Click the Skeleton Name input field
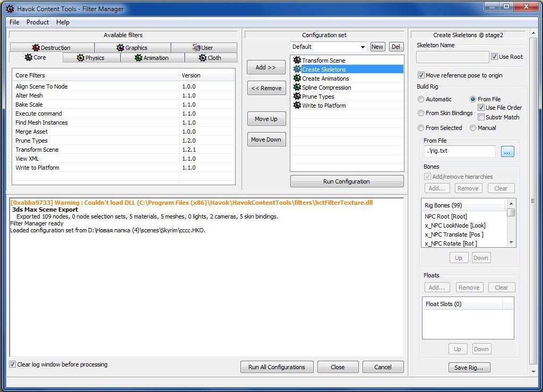The height and width of the screenshot is (392, 543). point(453,57)
